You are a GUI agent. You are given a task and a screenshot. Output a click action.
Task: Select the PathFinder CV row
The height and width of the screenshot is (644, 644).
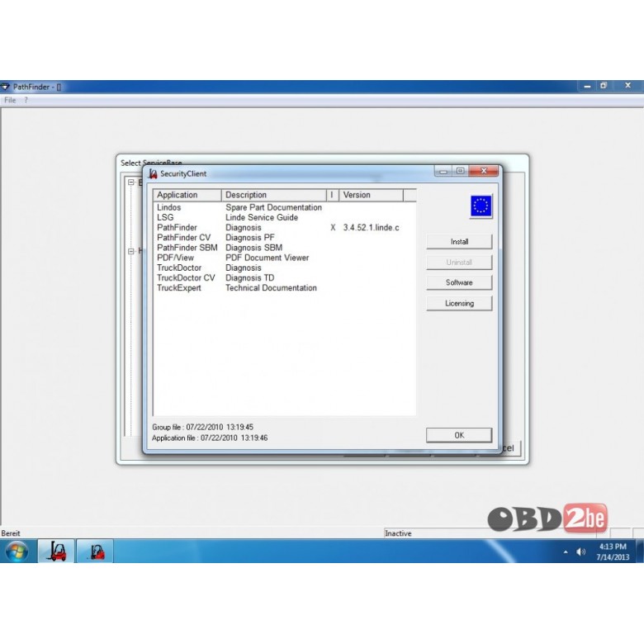[x=285, y=238]
